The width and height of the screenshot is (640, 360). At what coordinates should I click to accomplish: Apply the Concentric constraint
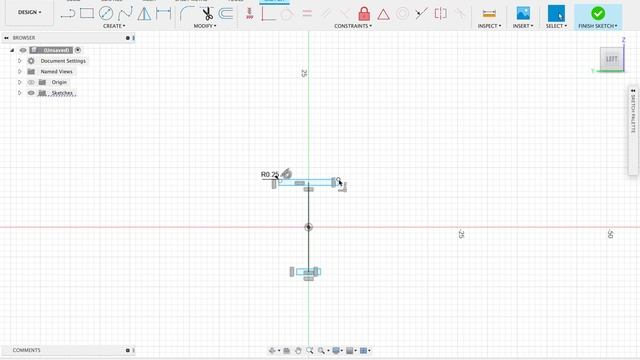click(402, 14)
